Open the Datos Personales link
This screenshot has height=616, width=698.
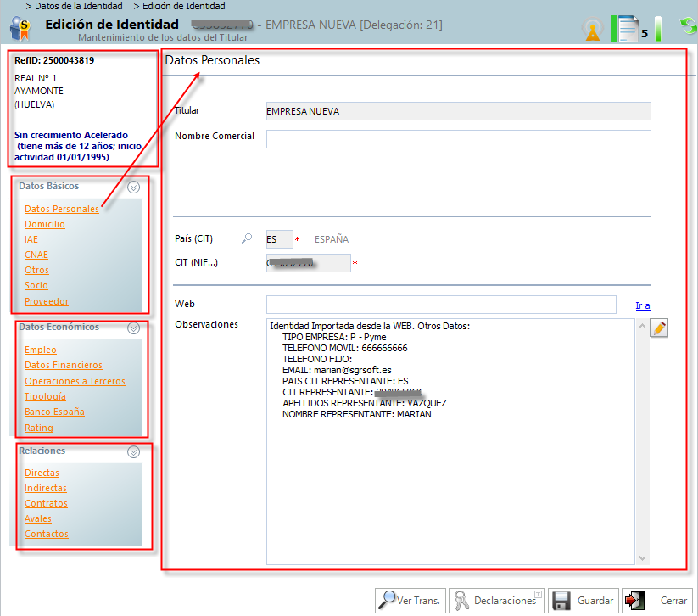tap(62, 209)
